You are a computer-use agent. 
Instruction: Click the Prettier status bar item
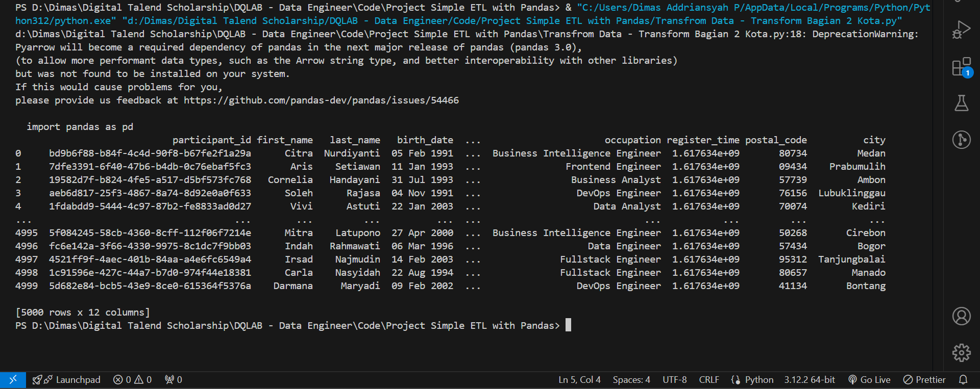point(924,380)
